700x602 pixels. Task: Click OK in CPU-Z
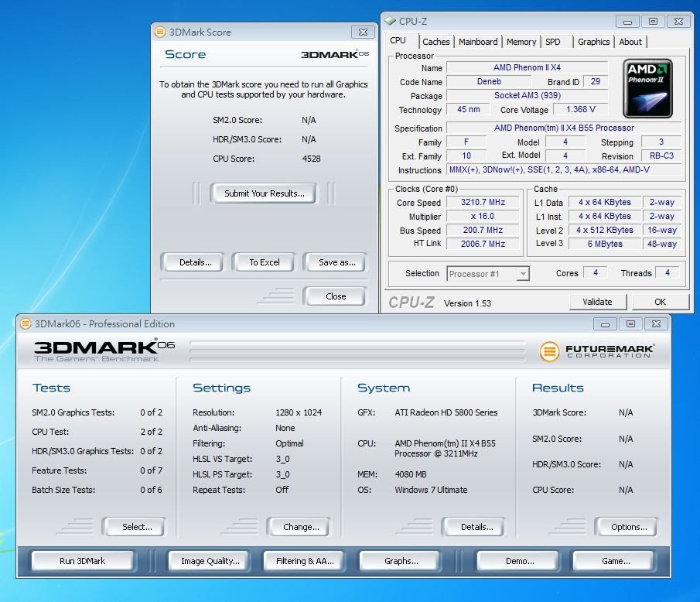point(660,302)
